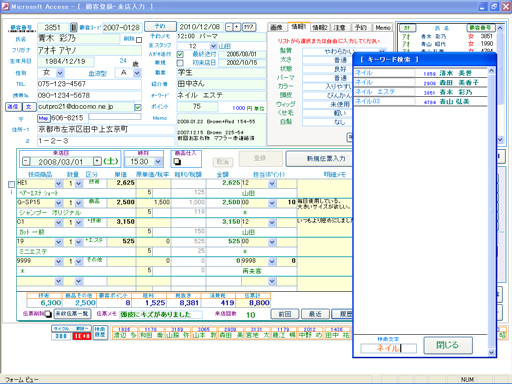Toggle the 新規 checkbox
The width and height of the screenshot is (512, 384).
pyautogui.click(x=180, y=63)
